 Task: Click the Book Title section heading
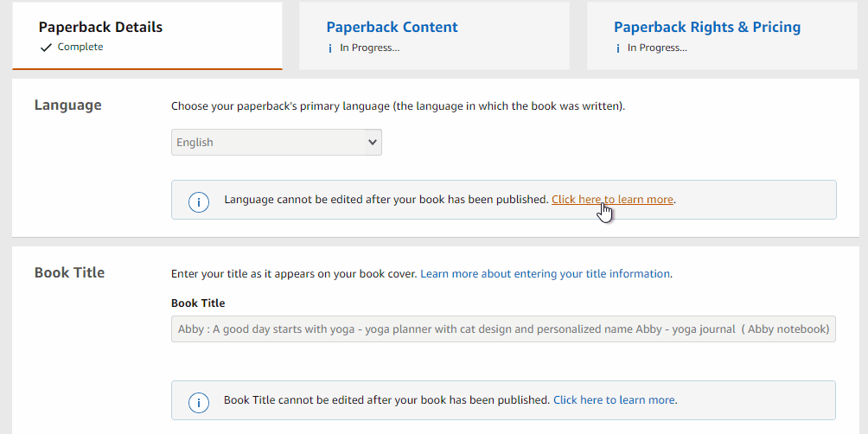(x=69, y=272)
